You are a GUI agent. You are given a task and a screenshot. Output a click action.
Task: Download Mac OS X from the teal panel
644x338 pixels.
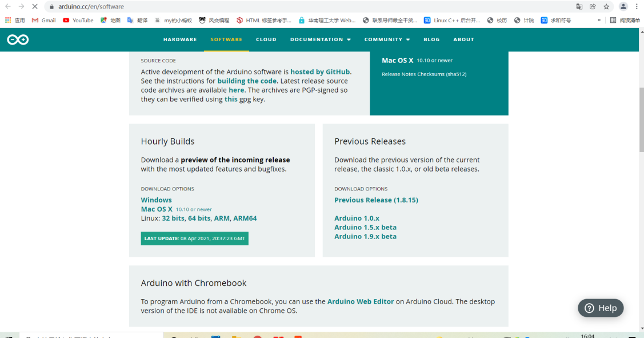(x=397, y=61)
